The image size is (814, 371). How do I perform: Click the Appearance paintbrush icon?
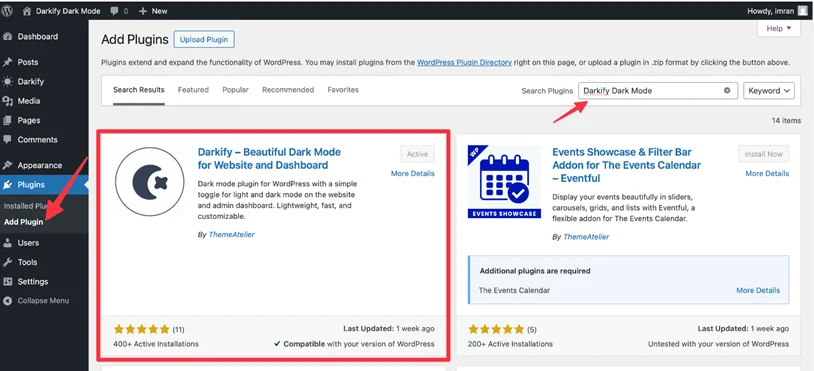[7, 166]
